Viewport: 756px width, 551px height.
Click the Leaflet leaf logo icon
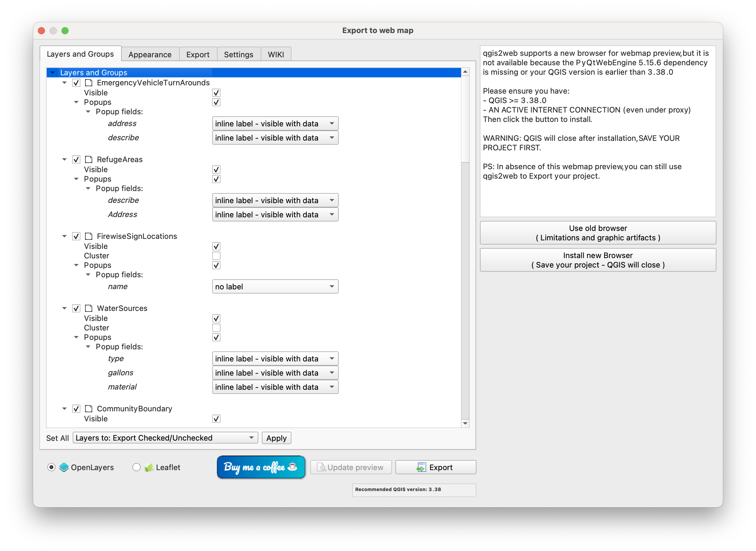coord(149,467)
